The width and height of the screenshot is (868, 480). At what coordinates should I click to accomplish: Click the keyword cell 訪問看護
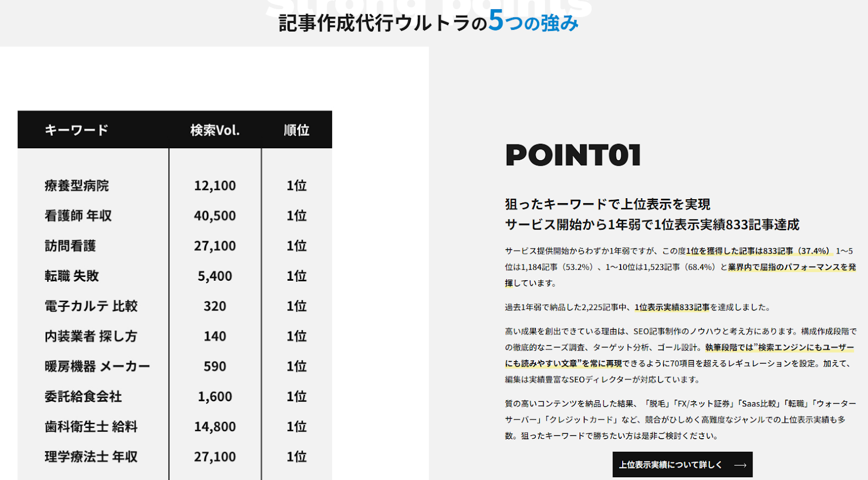pos(70,246)
